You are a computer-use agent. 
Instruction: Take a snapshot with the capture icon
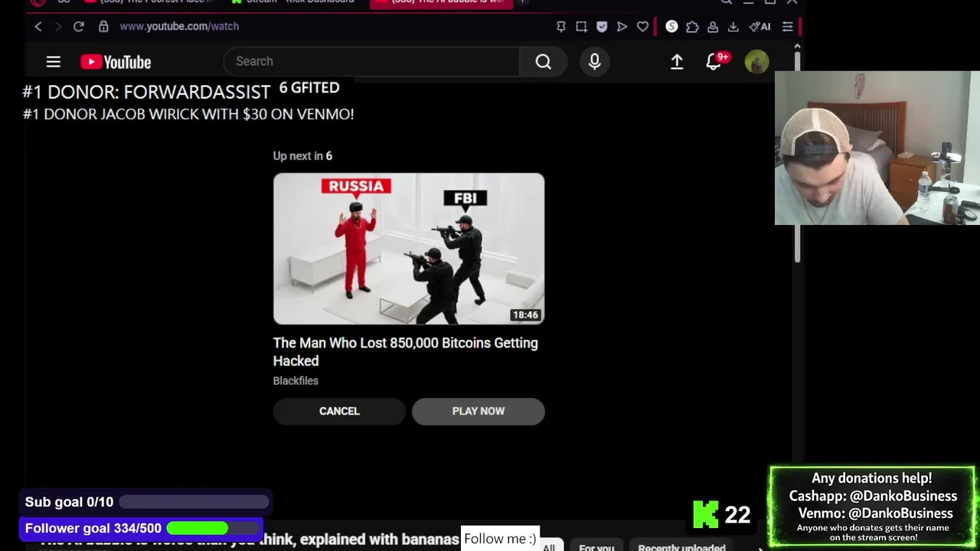pyautogui.click(x=581, y=27)
